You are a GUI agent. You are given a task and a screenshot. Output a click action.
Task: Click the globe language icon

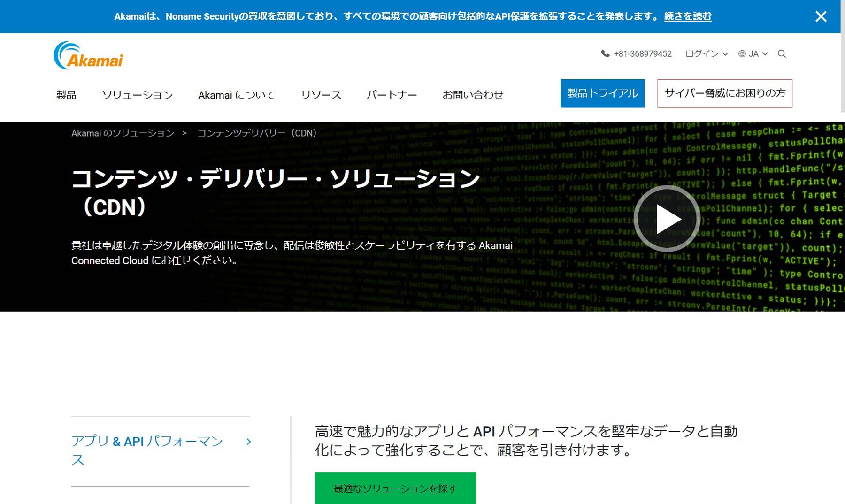742,53
